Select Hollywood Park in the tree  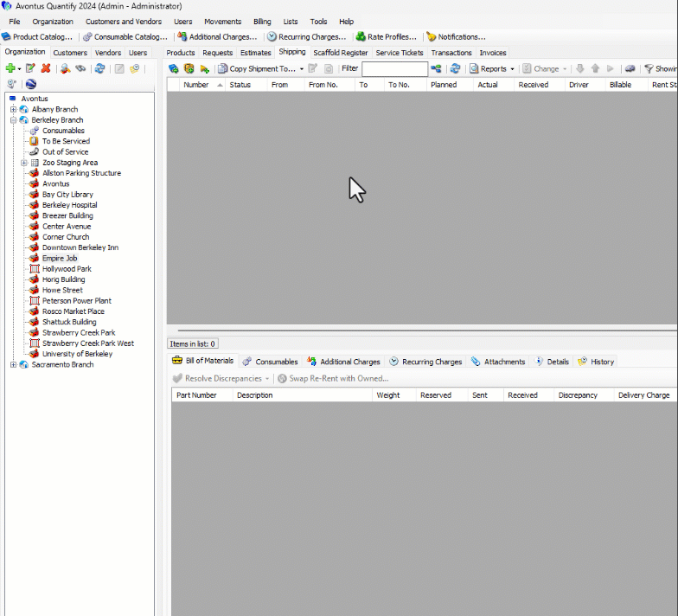click(x=67, y=268)
